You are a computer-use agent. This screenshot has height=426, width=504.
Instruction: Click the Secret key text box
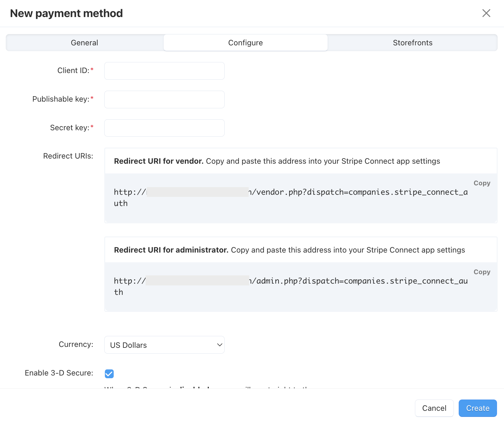(x=164, y=128)
